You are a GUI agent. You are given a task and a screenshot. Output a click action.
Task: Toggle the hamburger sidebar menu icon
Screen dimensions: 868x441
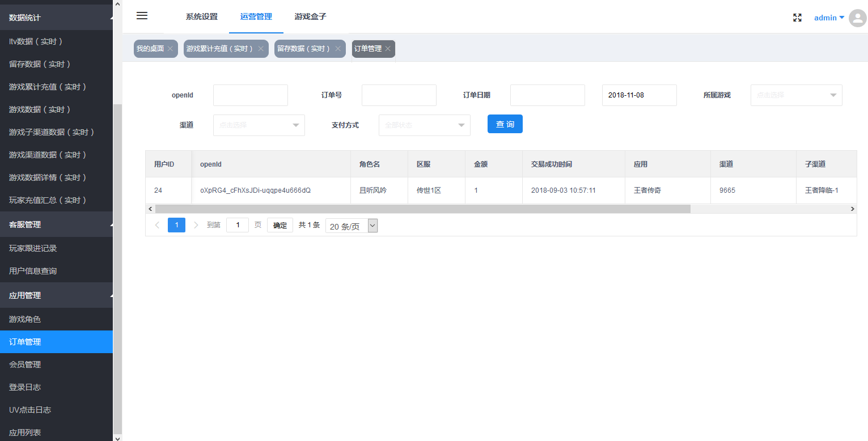point(142,16)
